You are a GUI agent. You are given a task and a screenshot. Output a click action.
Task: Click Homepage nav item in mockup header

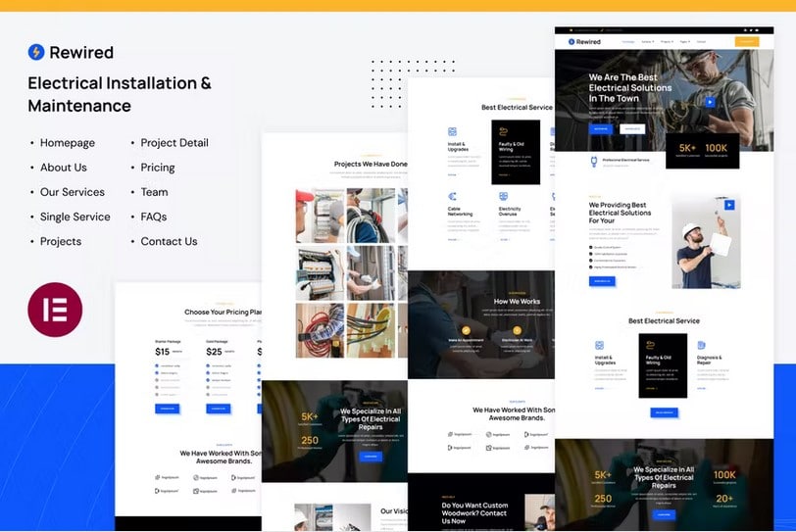click(628, 41)
